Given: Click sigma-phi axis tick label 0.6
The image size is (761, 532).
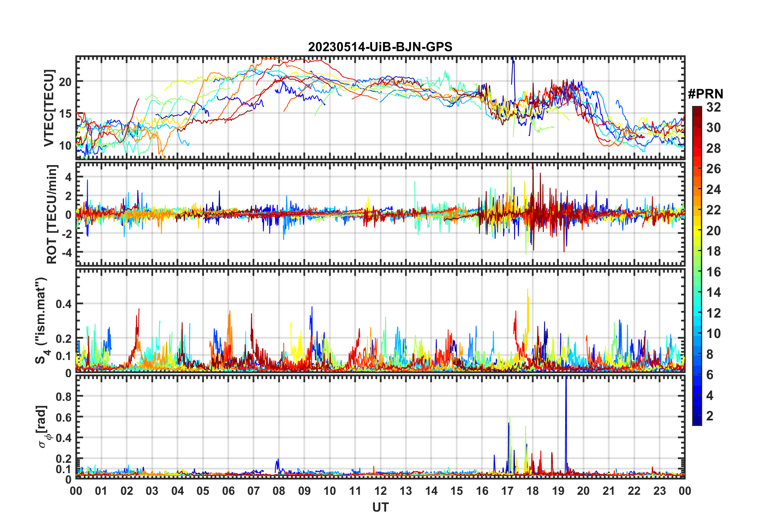Looking at the screenshot, I should tap(64, 417).
